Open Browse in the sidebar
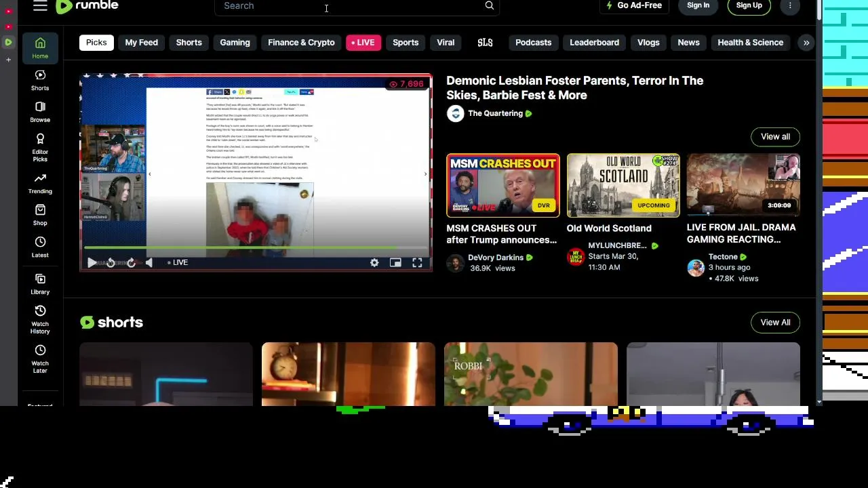The height and width of the screenshot is (488, 868). click(x=40, y=112)
